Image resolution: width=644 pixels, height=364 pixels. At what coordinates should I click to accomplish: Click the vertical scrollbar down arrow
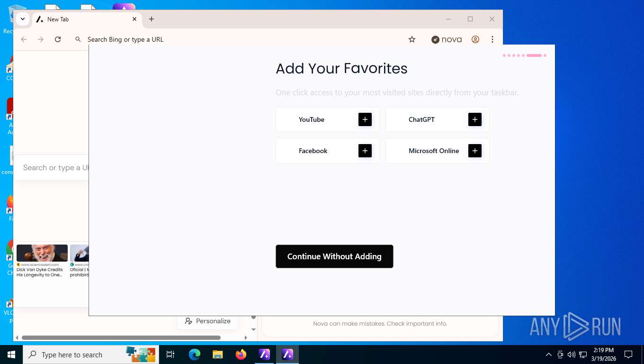(x=253, y=329)
